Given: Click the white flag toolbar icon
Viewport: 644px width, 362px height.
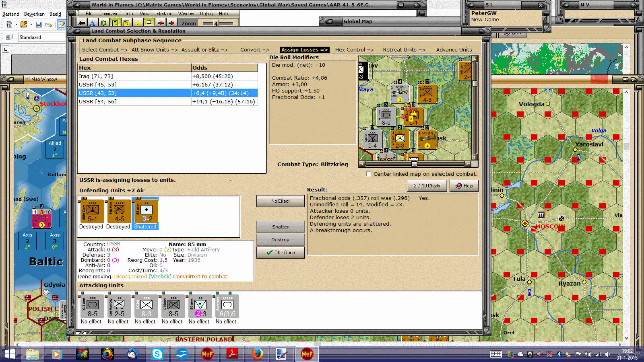Looking at the screenshot, I should pyautogui.click(x=149, y=23).
